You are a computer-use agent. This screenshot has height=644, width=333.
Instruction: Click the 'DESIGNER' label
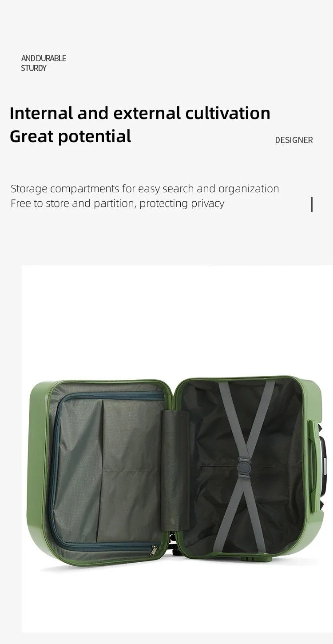click(x=294, y=140)
